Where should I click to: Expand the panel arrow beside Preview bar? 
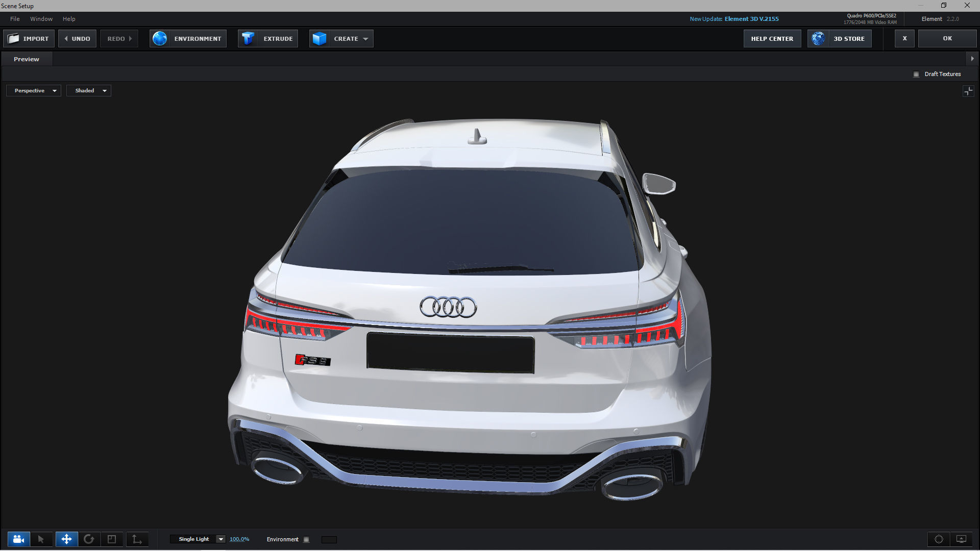pyautogui.click(x=972, y=59)
